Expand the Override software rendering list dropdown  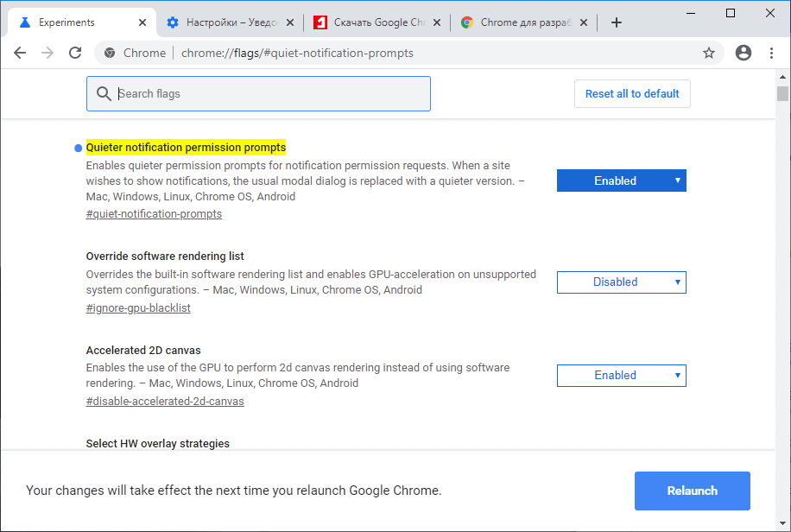(621, 282)
